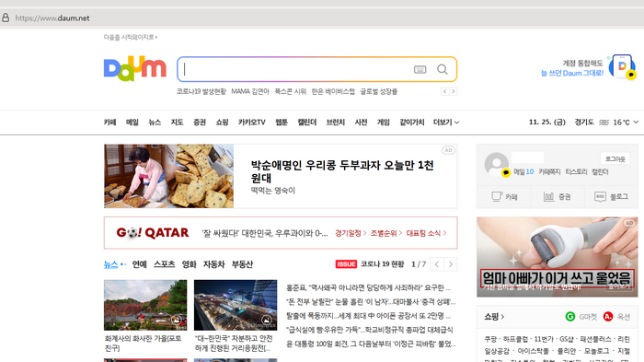
Task: Open 카페 shortcut with cup icon
Action: 504,197
